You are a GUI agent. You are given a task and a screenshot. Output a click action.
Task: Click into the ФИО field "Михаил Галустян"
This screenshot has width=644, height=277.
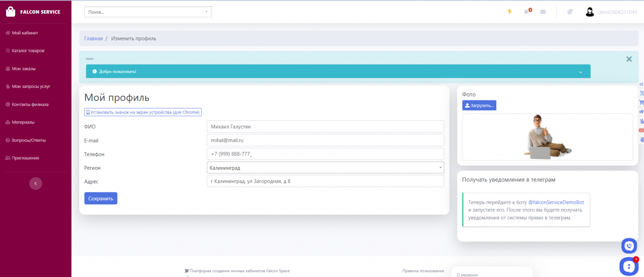coord(325,127)
